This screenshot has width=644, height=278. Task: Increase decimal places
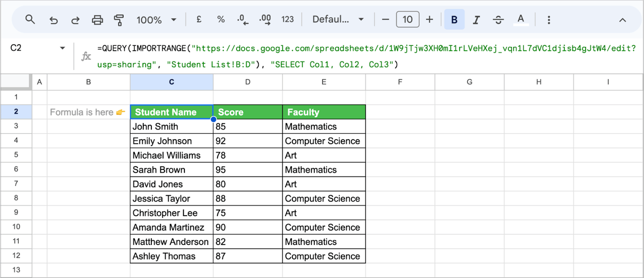(x=265, y=19)
